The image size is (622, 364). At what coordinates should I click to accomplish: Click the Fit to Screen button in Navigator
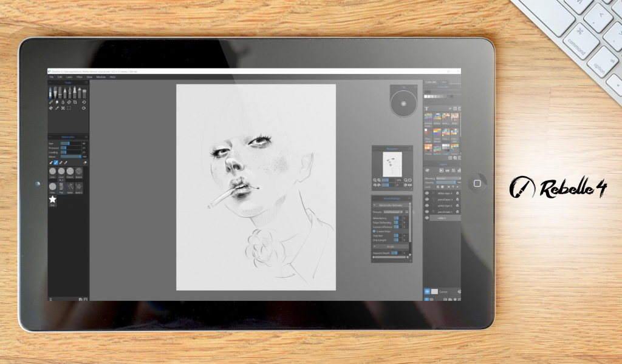[x=411, y=180]
